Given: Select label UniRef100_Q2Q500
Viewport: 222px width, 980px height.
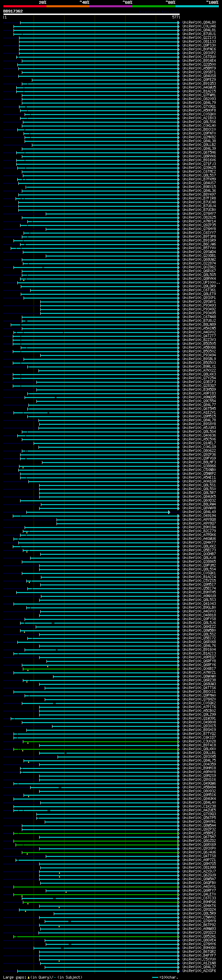Looking at the screenshot, I should pos(199,64).
